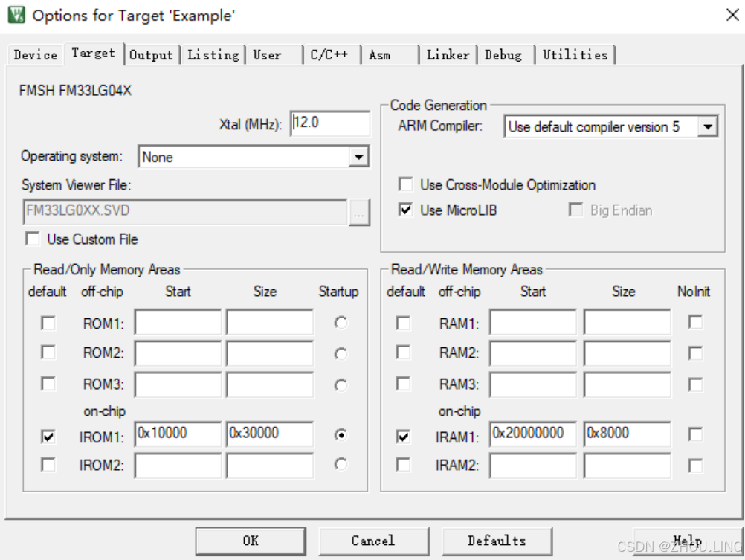Check the RAM1 default checkbox
Viewport: 745px width, 560px height.
pos(404,324)
